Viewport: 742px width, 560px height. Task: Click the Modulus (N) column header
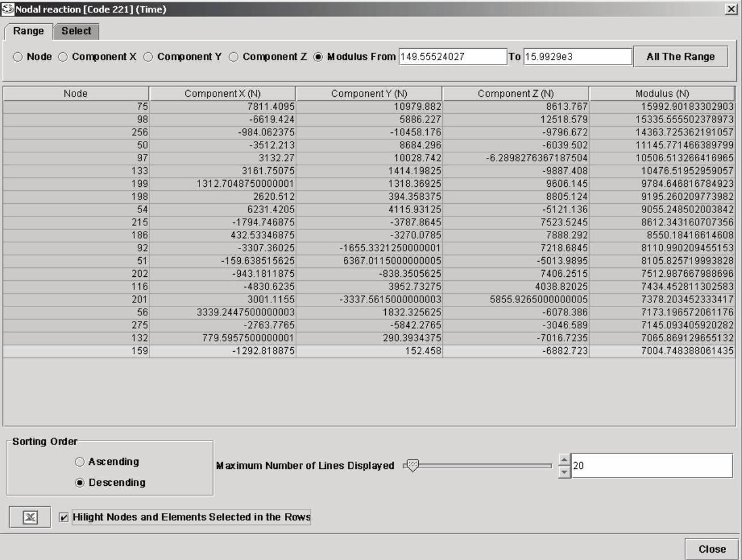click(662, 93)
